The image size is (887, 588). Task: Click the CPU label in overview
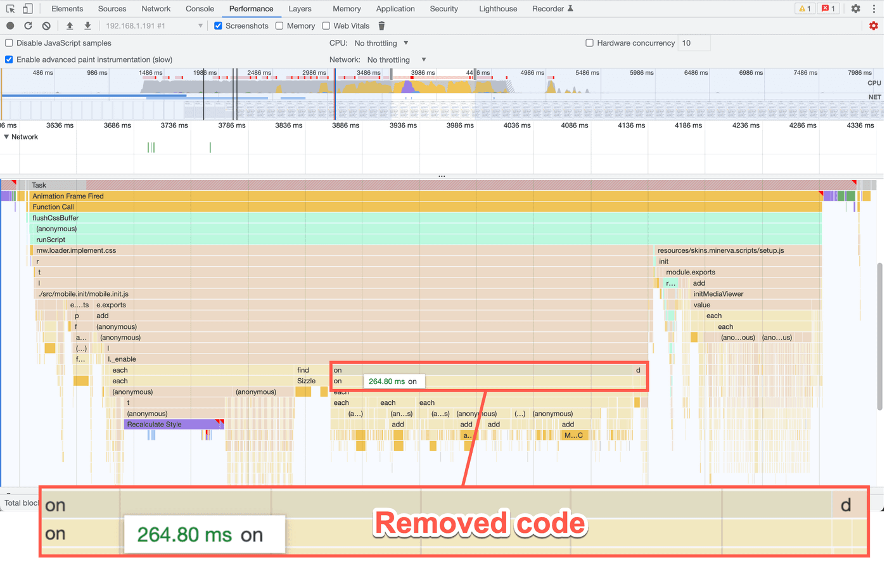874,83
